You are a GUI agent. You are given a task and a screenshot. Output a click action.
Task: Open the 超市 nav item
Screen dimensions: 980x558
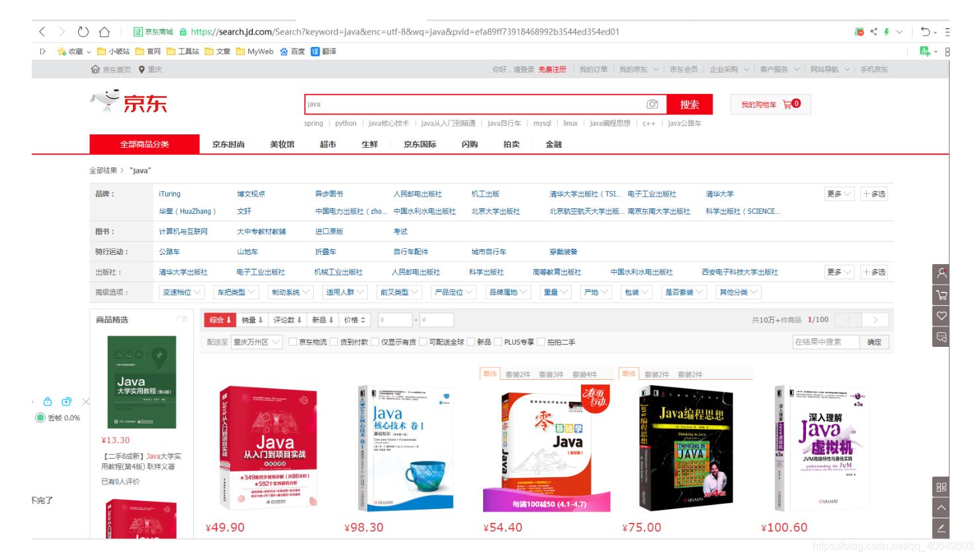[x=328, y=144]
